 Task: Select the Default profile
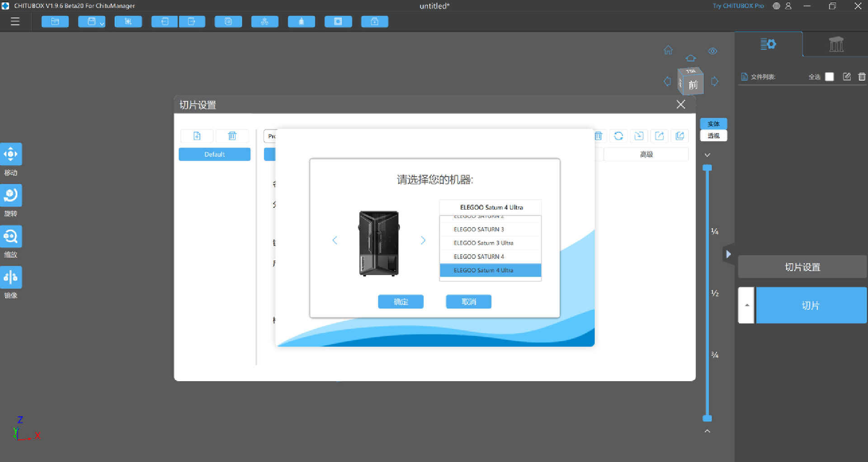pyautogui.click(x=214, y=154)
